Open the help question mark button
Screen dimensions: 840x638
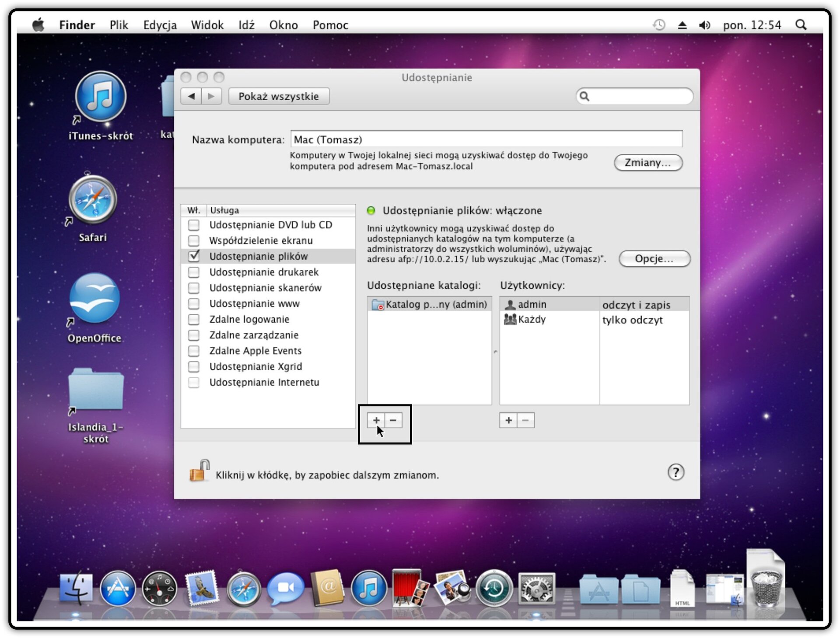point(675,472)
